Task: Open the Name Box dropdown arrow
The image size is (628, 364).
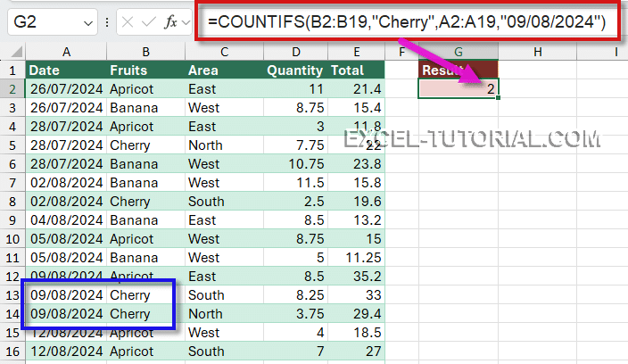Action: pyautogui.click(x=88, y=23)
